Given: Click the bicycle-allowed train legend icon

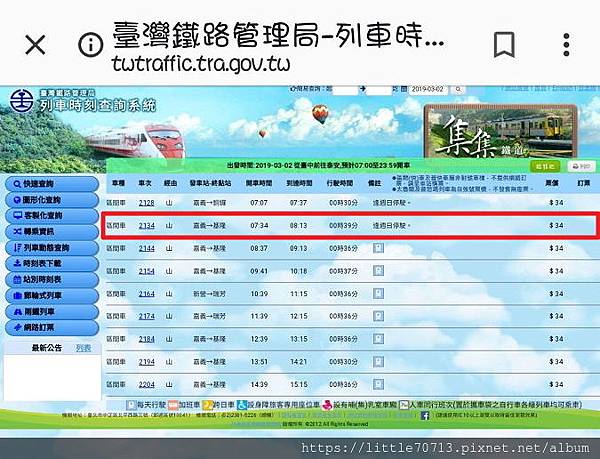Looking at the screenshot, I should point(404,405).
